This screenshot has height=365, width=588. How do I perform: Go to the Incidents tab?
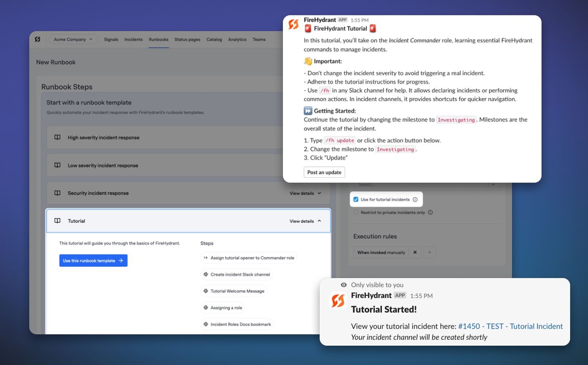133,40
